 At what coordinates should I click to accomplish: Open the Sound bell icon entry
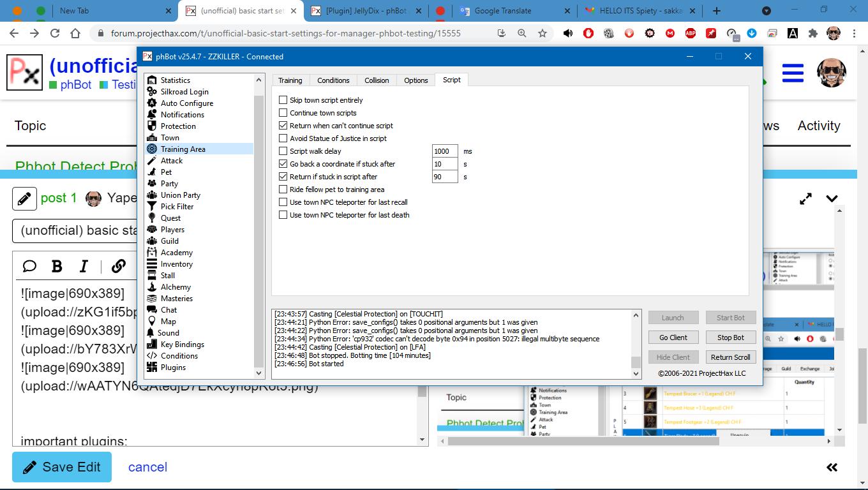pos(152,333)
